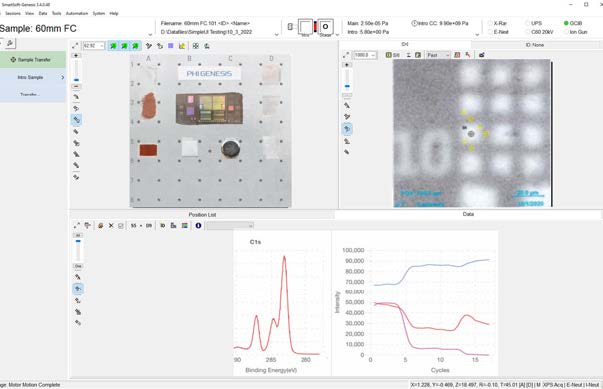This screenshot has width=603, height=389.
Task: Open the Tools menu
Action: click(57, 13)
